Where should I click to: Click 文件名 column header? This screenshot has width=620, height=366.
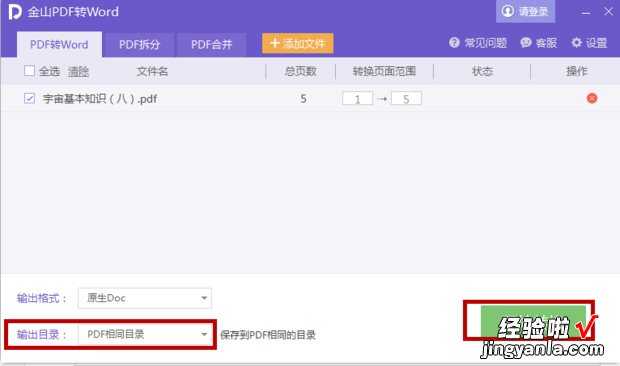coord(152,72)
